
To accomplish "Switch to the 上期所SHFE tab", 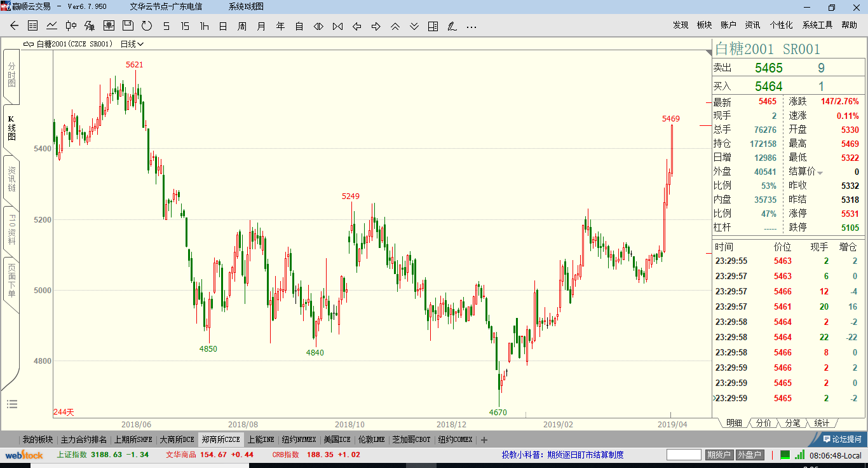I will click(133, 439).
